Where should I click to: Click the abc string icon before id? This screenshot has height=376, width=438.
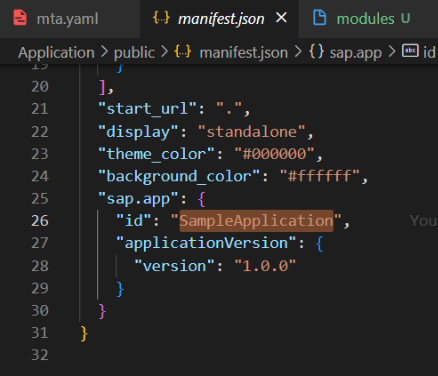pos(410,51)
